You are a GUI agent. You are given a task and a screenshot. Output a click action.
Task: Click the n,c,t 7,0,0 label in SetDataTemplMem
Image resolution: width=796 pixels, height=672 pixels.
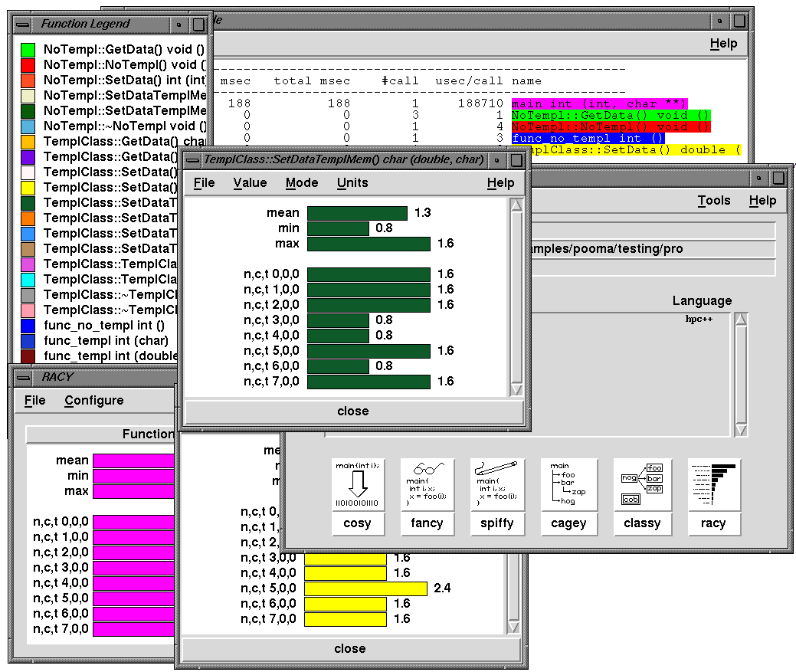(272, 382)
